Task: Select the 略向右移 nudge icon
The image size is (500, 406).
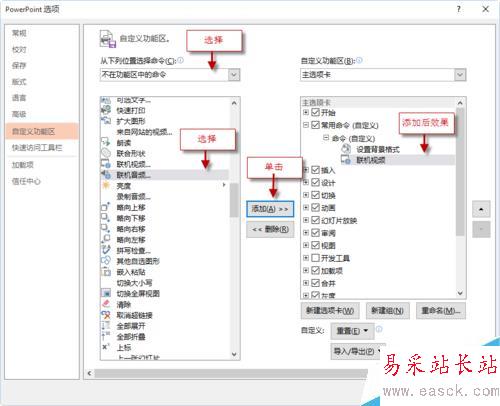Action: [106, 229]
